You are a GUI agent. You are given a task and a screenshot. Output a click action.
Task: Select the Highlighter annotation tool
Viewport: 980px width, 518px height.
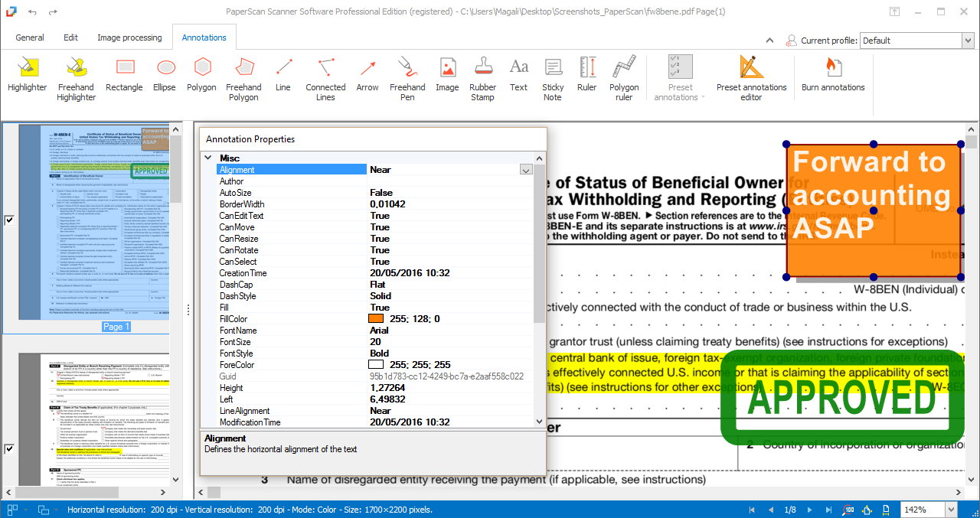point(27,75)
